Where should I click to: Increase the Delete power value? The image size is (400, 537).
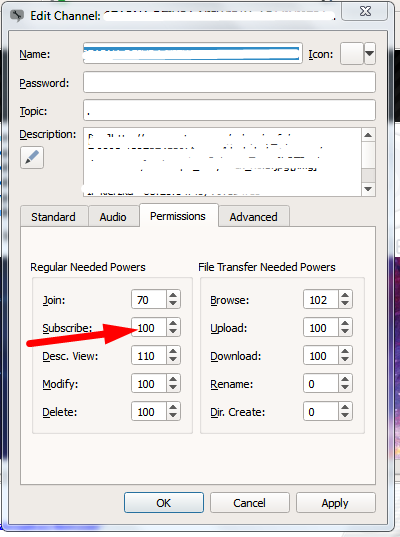(x=173, y=407)
